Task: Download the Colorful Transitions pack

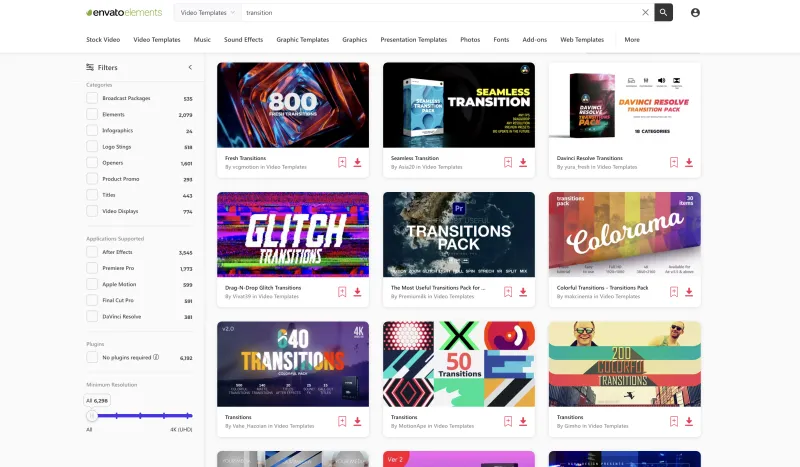Action: [x=689, y=292]
